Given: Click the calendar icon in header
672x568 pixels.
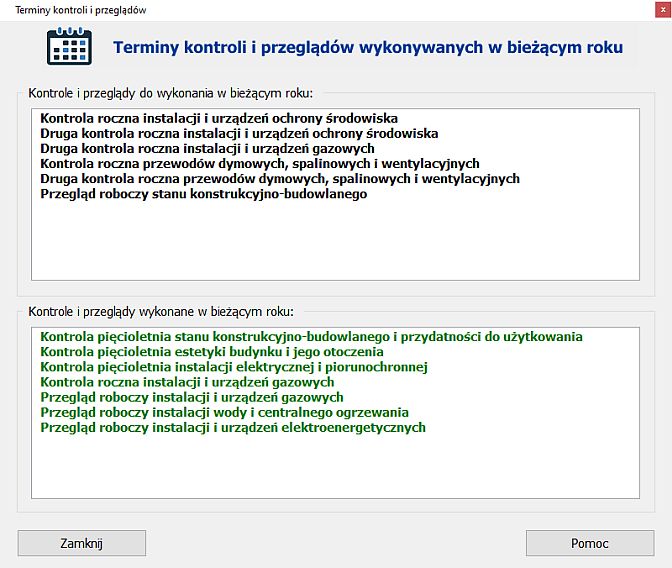Looking at the screenshot, I should pyautogui.click(x=69, y=46).
